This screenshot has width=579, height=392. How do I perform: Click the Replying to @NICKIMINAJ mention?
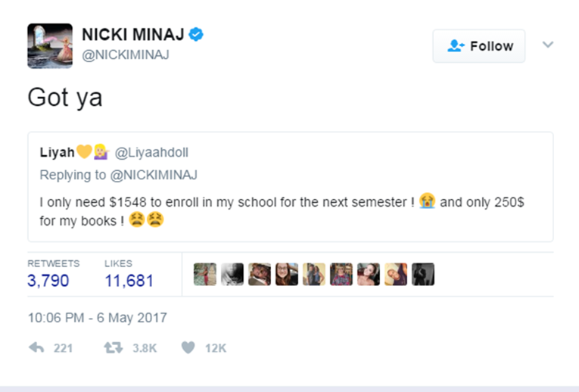(154, 175)
